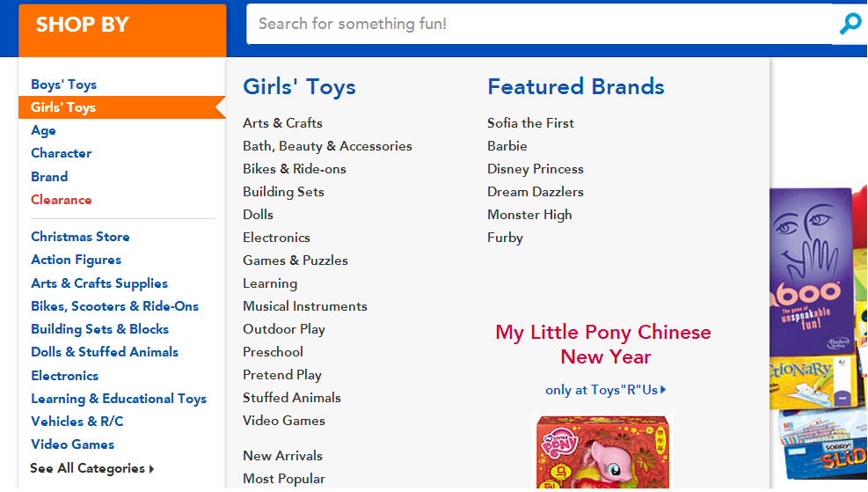Viewport: 868px width, 492px height.
Task: View New Arrivals for girls' toys
Action: pyautogui.click(x=282, y=456)
